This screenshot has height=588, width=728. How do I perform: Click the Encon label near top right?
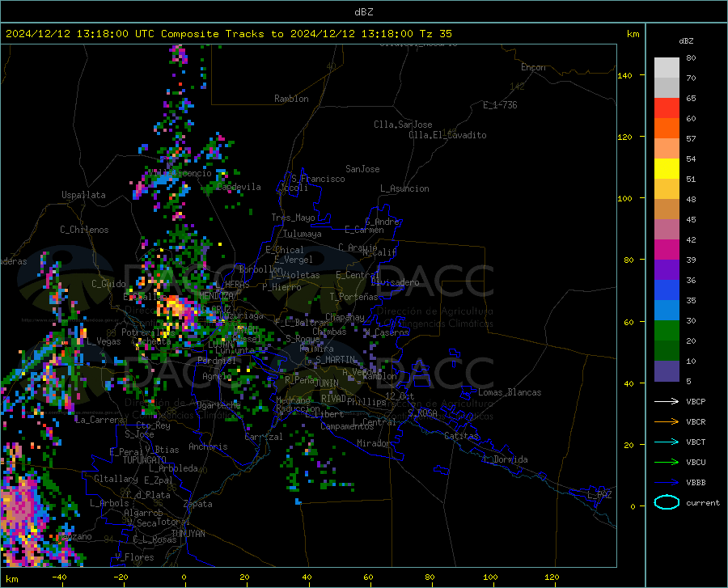(x=533, y=67)
